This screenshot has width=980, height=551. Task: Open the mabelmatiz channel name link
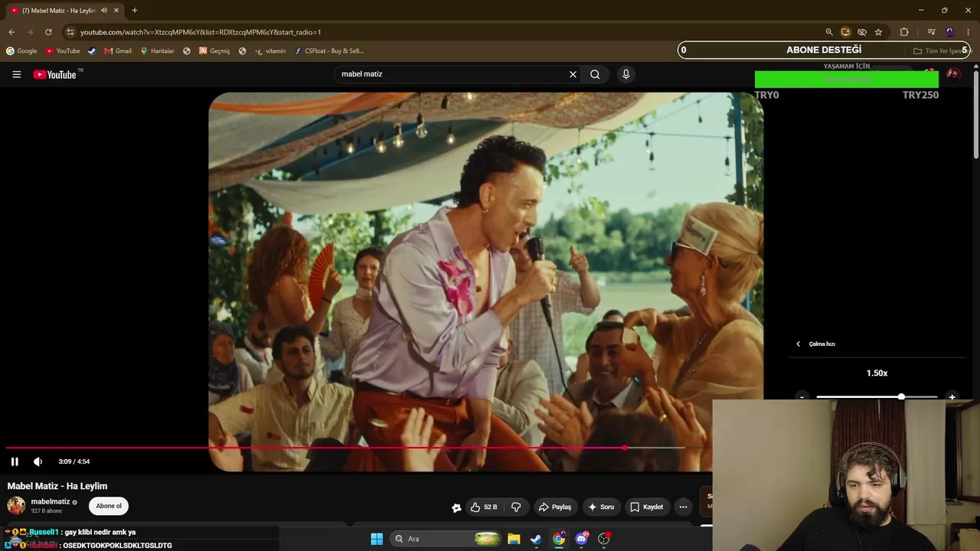pyautogui.click(x=50, y=501)
